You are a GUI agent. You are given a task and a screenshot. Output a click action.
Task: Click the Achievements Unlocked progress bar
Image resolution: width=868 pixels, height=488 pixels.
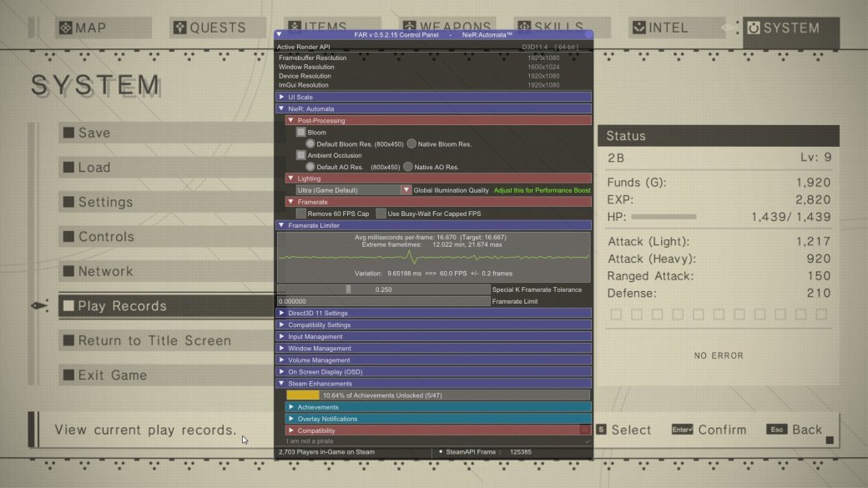438,395
